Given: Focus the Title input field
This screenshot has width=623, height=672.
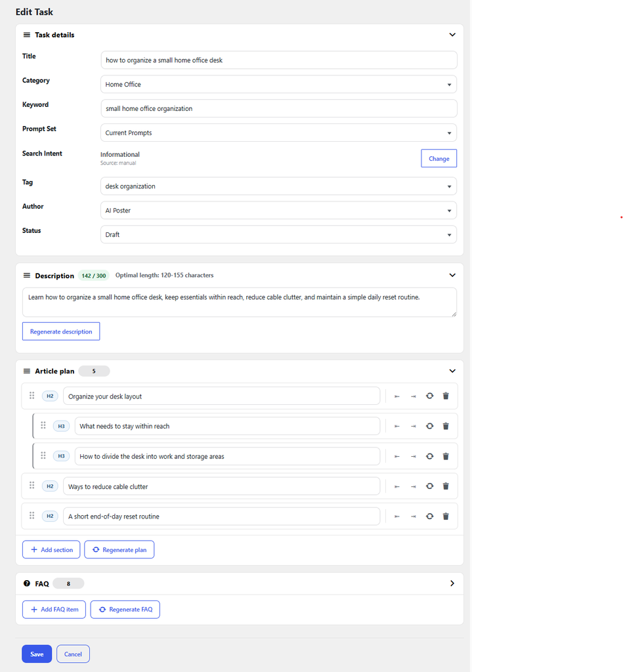Looking at the screenshot, I should (x=279, y=60).
